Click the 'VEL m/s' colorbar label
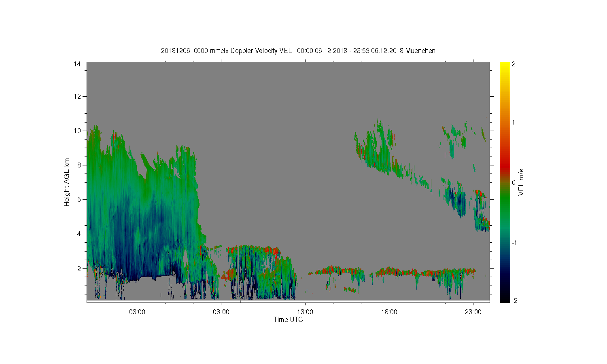This screenshot has height=364, width=607. click(x=521, y=182)
